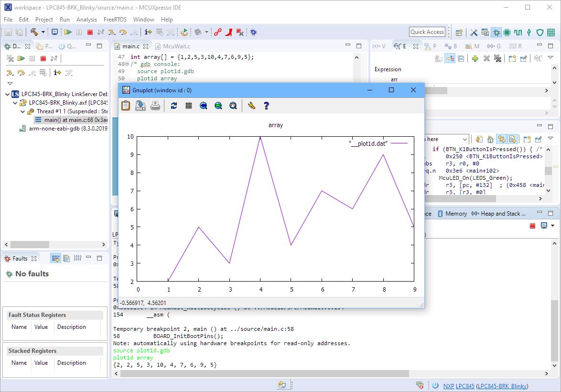Click the red chain link icon
Image resolution: width=561 pixels, height=392 pixels.
(x=217, y=32)
